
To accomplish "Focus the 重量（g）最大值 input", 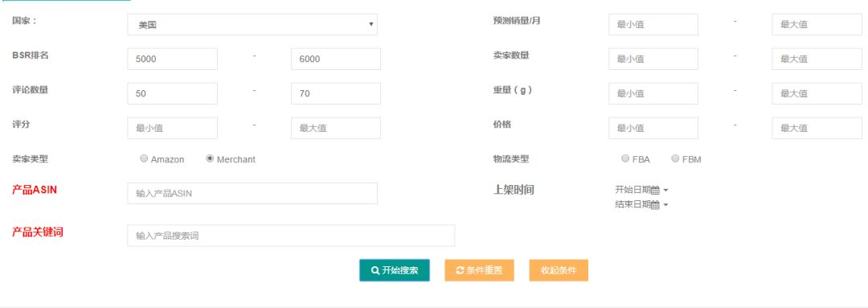I will pos(817,93).
